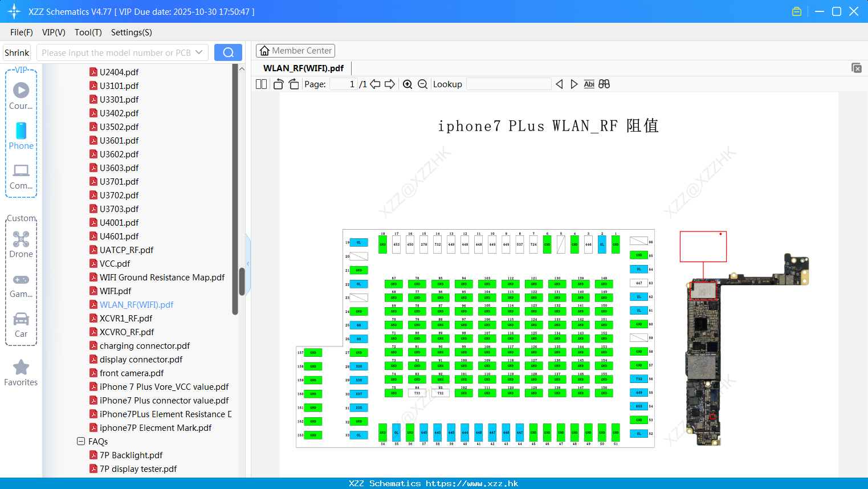Screen dimensions: 868x489
Task: Toggle the two-page split view icon
Action: click(261, 84)
